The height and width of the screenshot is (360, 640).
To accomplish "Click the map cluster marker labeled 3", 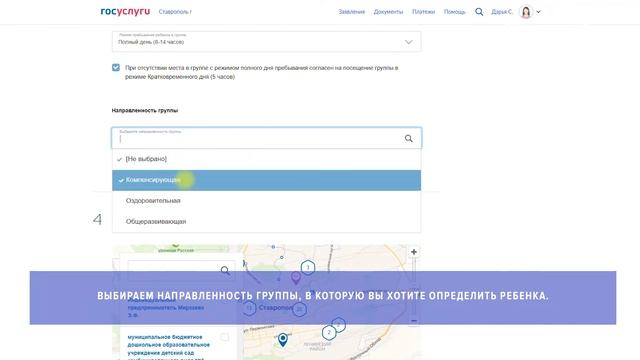I will [x=308, y=268].
